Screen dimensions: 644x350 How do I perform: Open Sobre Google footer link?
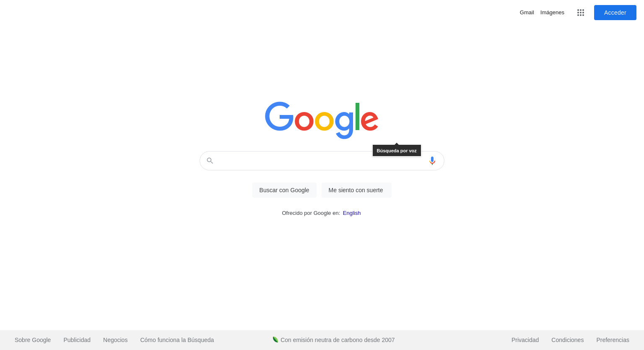point(33,340)
